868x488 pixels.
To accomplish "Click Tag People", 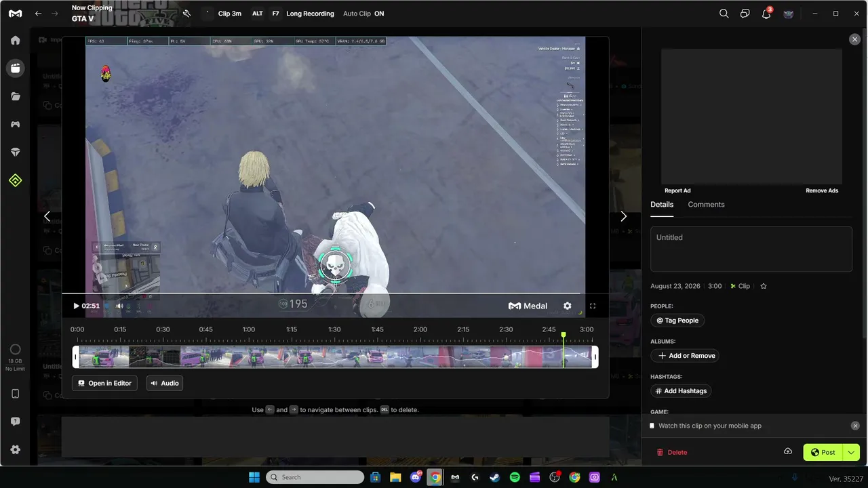I will pyautogui.click(x=677, y=321).
